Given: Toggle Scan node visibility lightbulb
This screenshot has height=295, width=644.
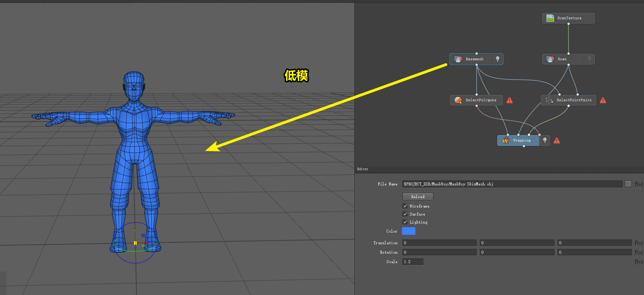Looking at the screenshot, I should [589, 59].
